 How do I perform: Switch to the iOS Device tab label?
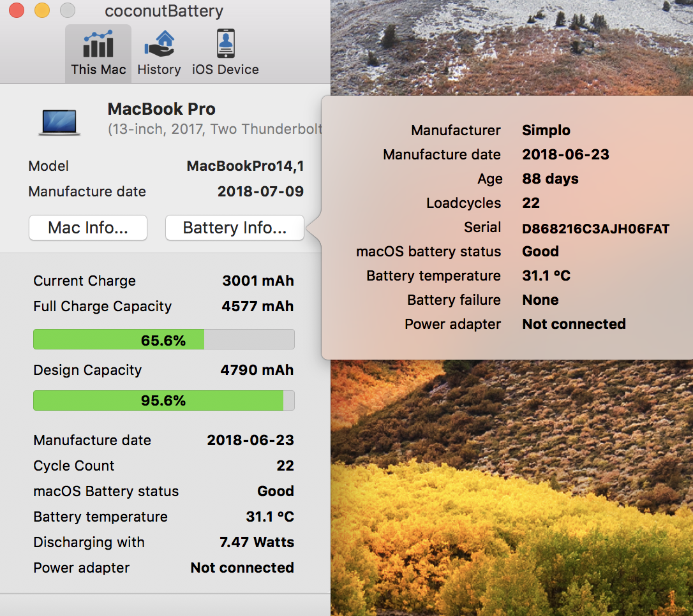(225, 70)
